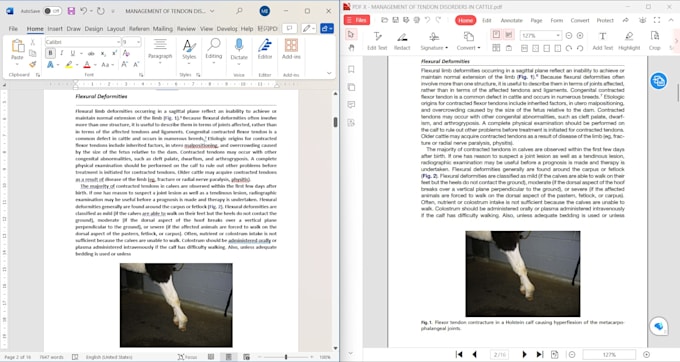
Task: Apply the red font color
Action: [87, 65]
